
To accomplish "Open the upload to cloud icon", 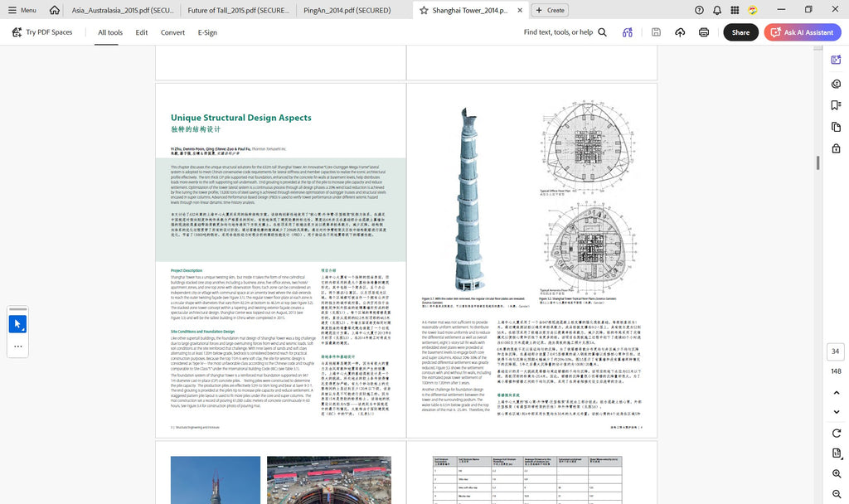I will pos(680,32).
